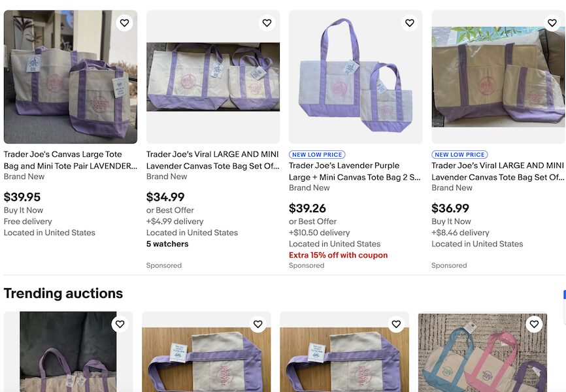Click heart icon on $36.99 tote listing
Screen dimensions: 566x392
pos(552,23)
